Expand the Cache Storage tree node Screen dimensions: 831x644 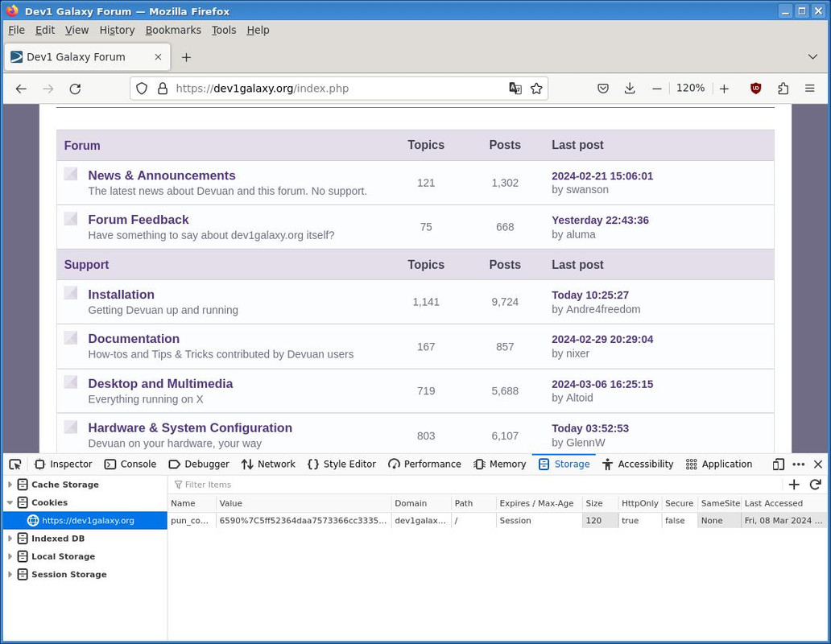[x=10, y=484]
